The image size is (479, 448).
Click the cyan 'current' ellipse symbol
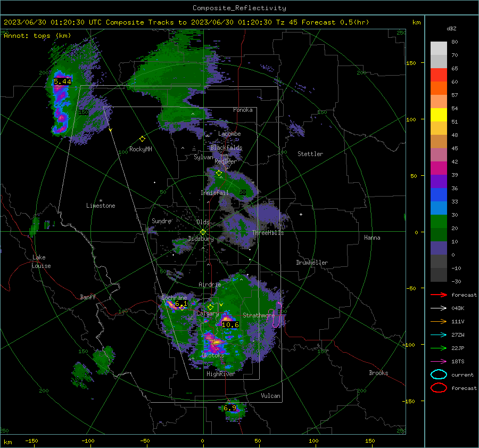coord(439,374)
